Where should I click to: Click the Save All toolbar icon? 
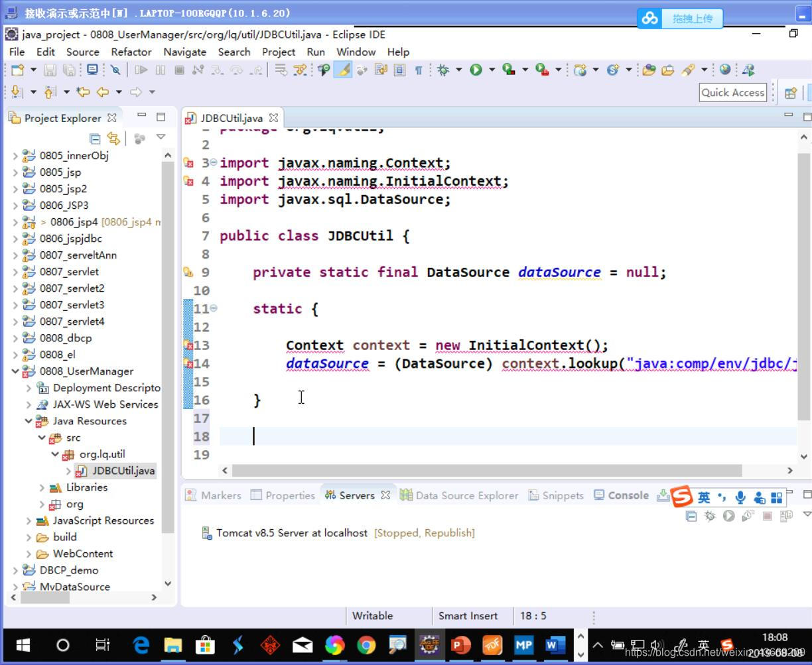pyautogui.click(x=69, y=70)
